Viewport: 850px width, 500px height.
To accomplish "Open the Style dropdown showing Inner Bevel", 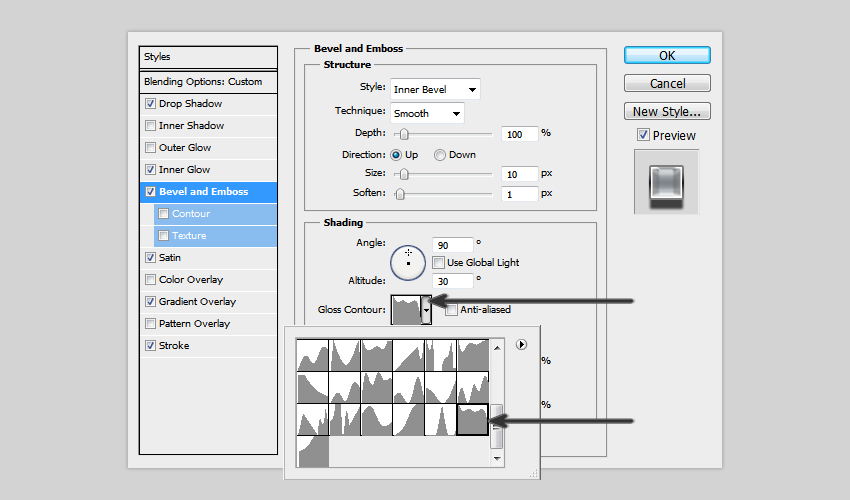I will click(435, 89).
